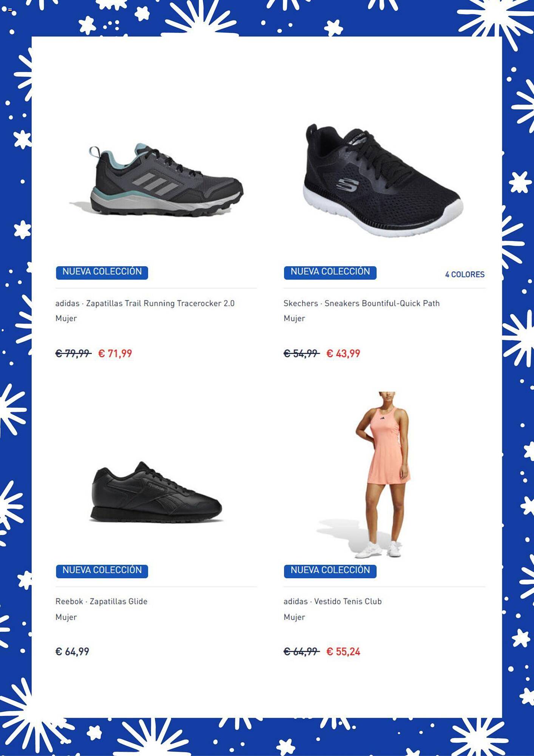Click the crossed-out price € 79,99

point(73,353)
